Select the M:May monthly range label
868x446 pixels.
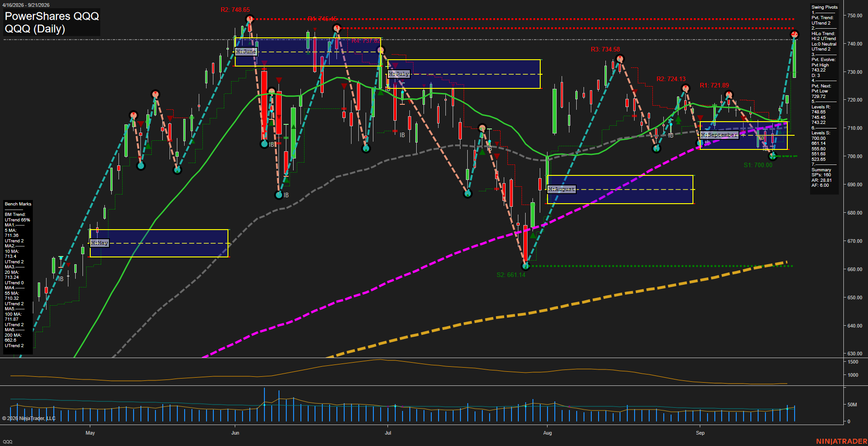[99, 243]
